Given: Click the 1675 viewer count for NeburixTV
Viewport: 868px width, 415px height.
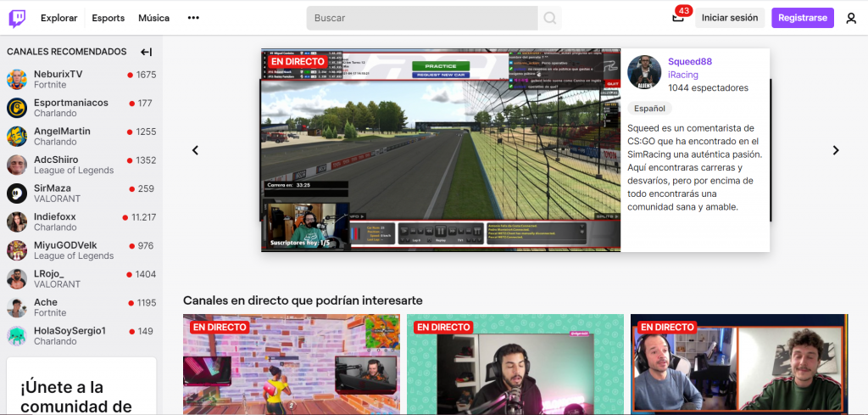Looking at the screenshot, I should pyautogui.click(x=146, y=75).
